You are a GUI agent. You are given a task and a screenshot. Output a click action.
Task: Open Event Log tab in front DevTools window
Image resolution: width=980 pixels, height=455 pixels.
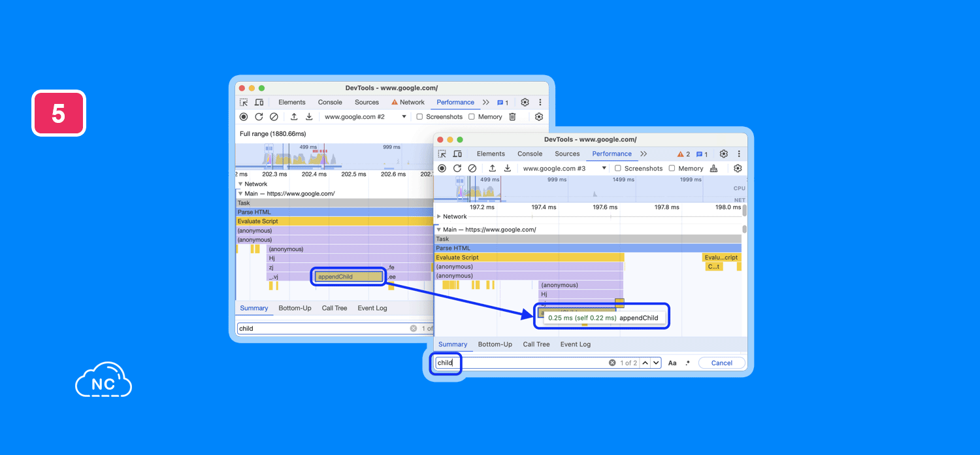click(576, 345)
